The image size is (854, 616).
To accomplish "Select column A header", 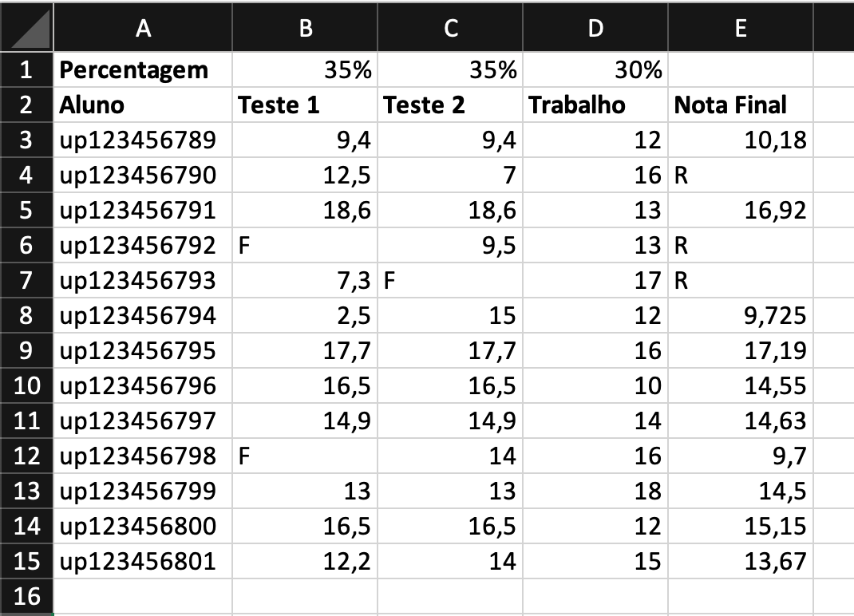I will point(144,28).
